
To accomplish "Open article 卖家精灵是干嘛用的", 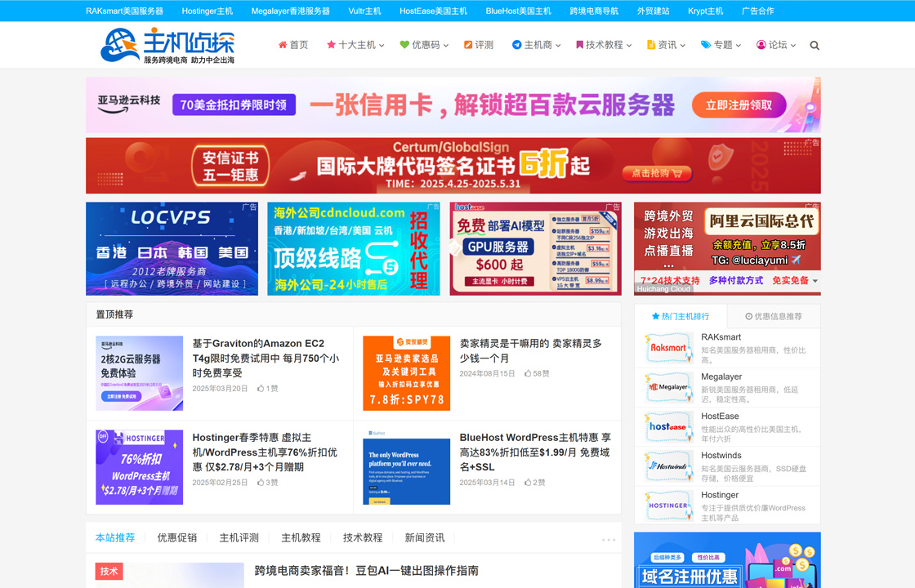I will 530,350.
